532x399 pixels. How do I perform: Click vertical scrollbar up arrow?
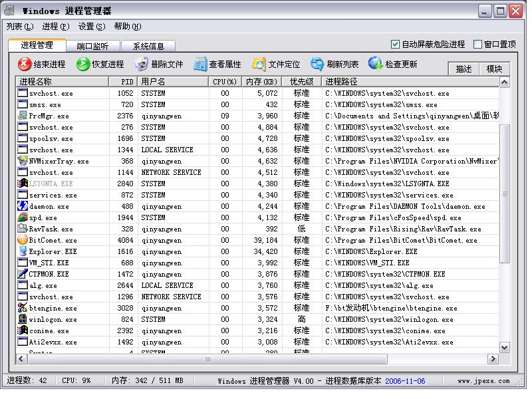coord(505,82)
